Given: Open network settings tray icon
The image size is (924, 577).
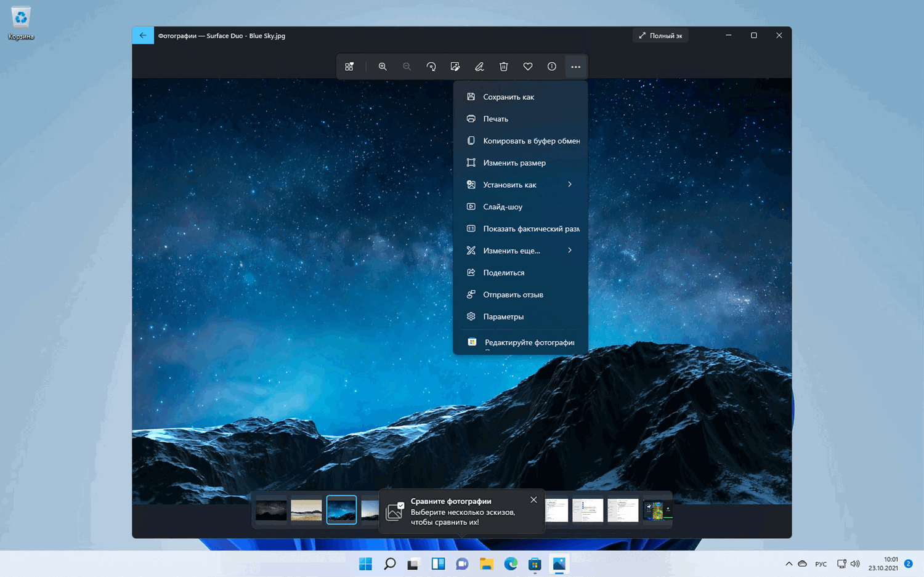Looking at the screenshot, I should tap(841, 564).
